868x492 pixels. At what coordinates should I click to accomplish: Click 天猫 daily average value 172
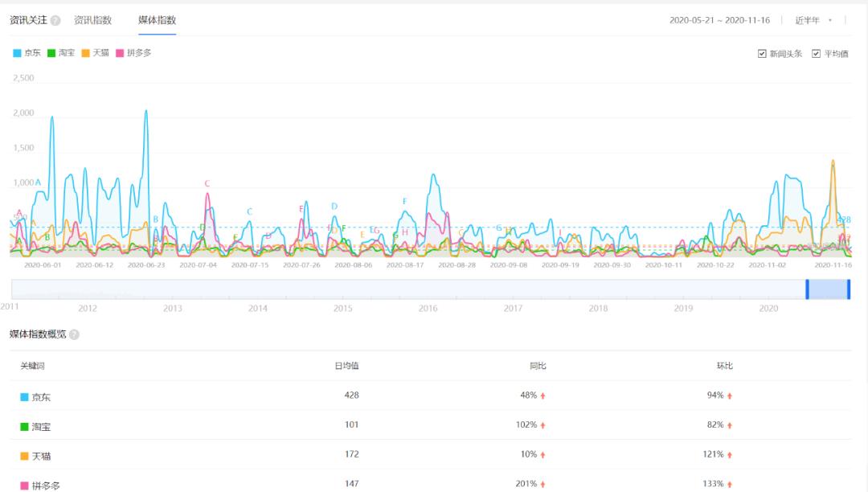(351, 453)
